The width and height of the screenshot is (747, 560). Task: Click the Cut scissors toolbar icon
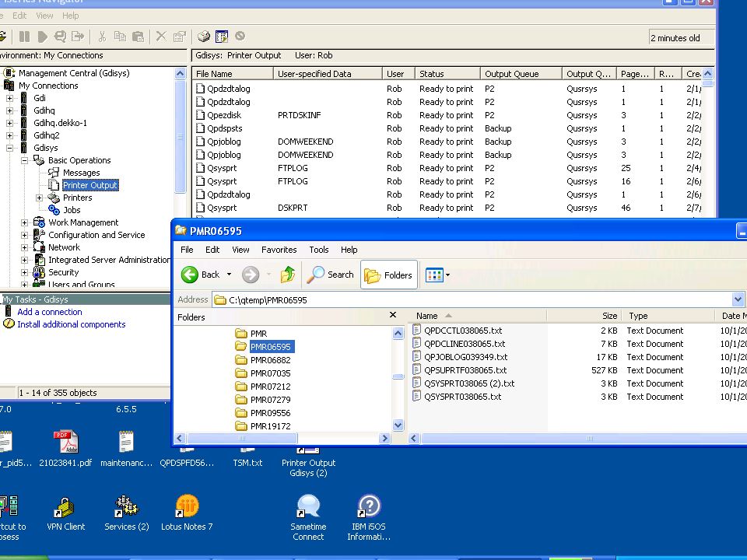point(101,37)
